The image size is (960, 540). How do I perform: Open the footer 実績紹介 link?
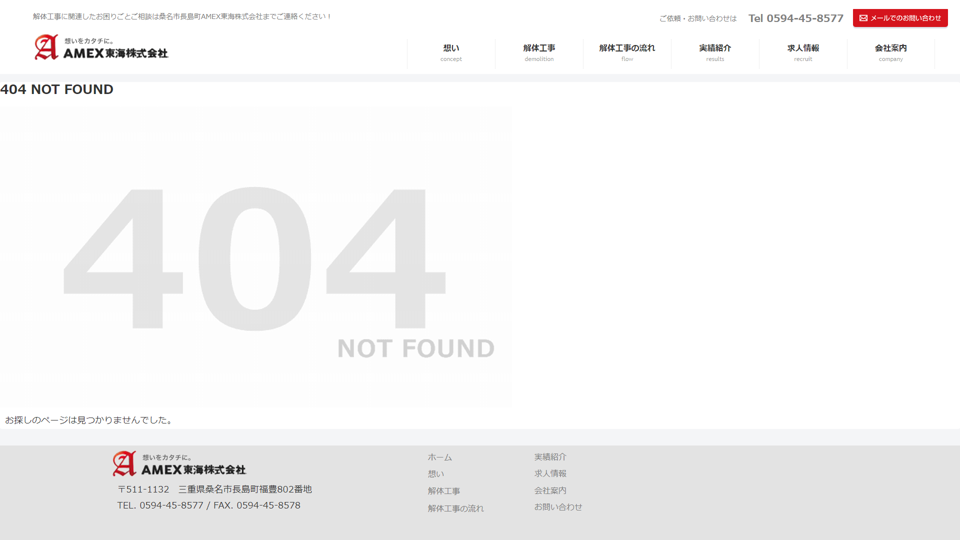550,457
